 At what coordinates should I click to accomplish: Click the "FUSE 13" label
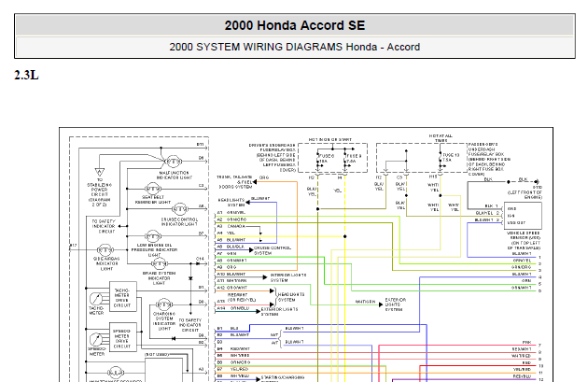pyautogui.click(x=451, y=157)
